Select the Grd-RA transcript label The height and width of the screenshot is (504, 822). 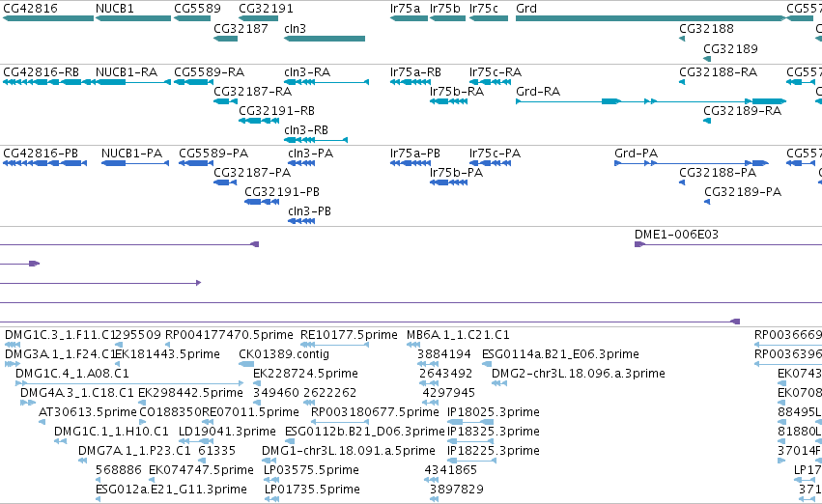click(x=538, y=92)
